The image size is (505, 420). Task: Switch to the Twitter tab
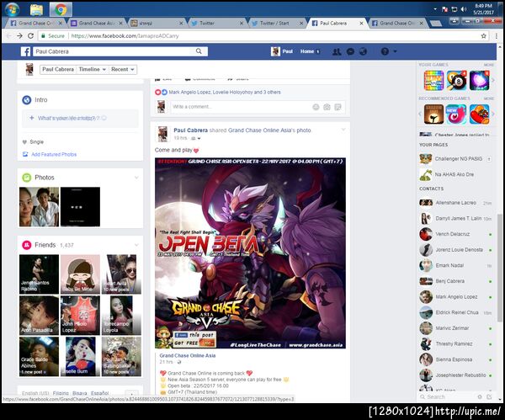click(x=217, y=24)
